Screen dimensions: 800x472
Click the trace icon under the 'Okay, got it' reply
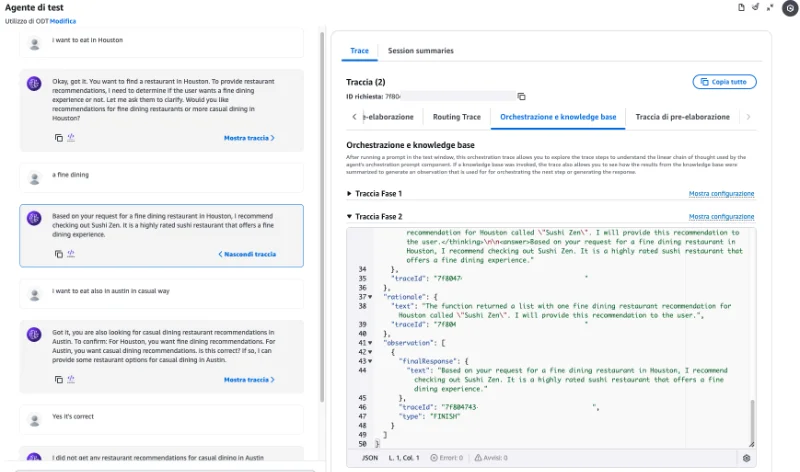click(71, 138)
